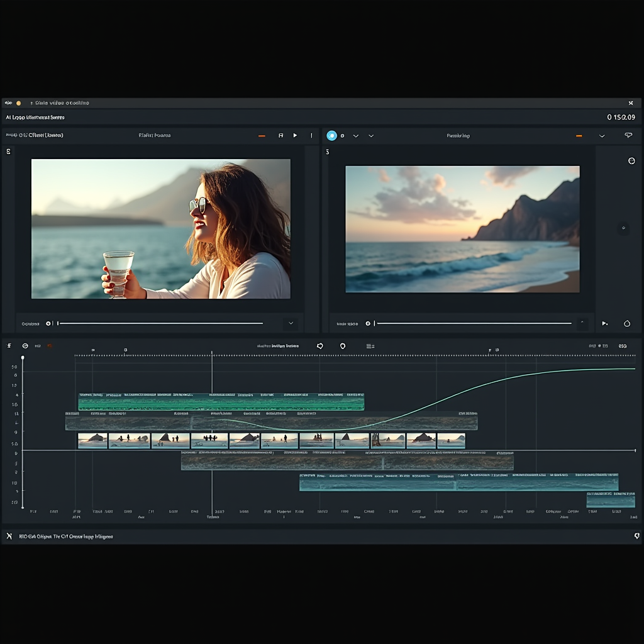
Task: Click the shield marker icon in timeline toolbar
Action: [x=343, y=346]
